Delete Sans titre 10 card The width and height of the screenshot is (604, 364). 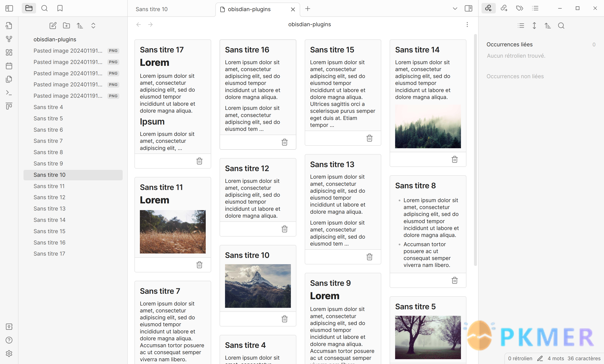pyautogui.click(x=285, y=319)
